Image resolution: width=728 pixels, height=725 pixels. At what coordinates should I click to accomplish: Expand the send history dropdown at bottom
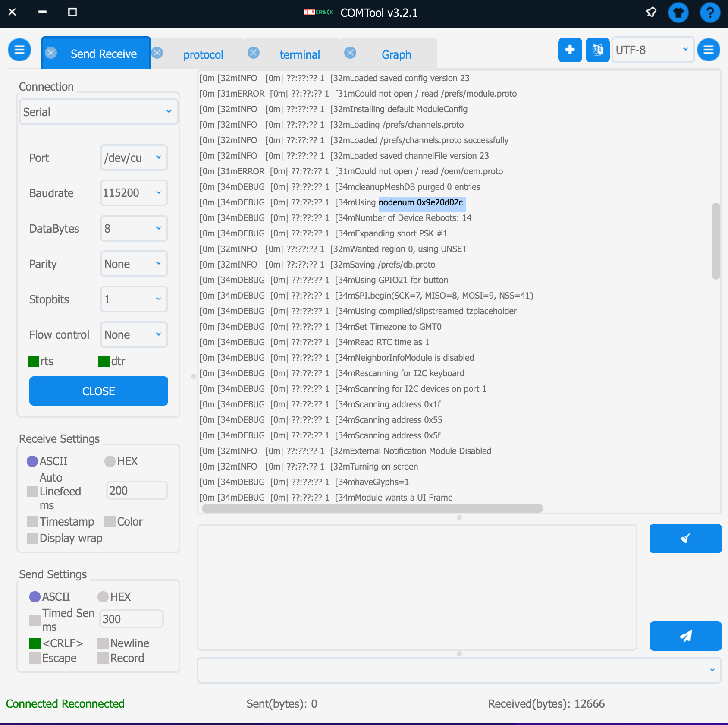[459, 670]
